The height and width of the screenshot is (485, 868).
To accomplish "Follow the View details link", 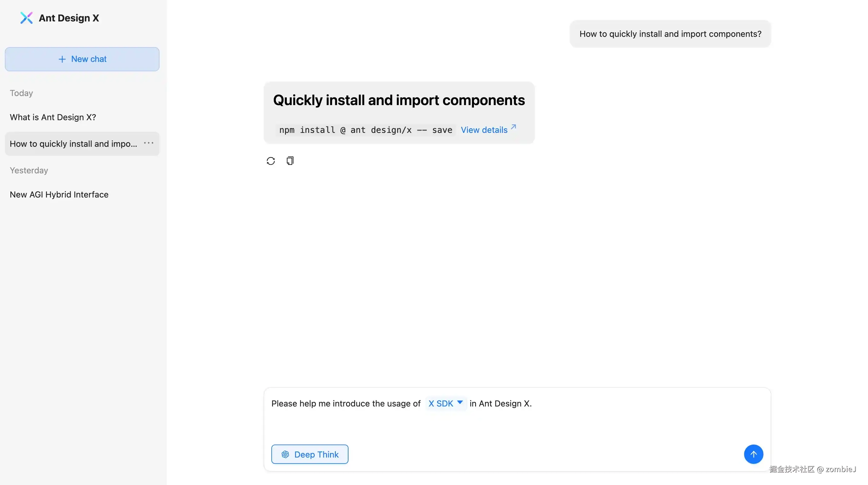I will click(484, 130).
